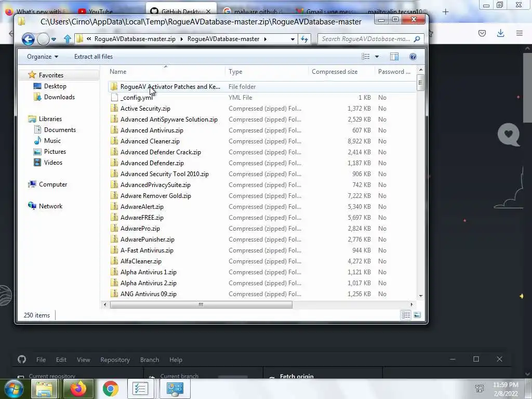Open Desktop in the navigation pane

tap(55, 86)
